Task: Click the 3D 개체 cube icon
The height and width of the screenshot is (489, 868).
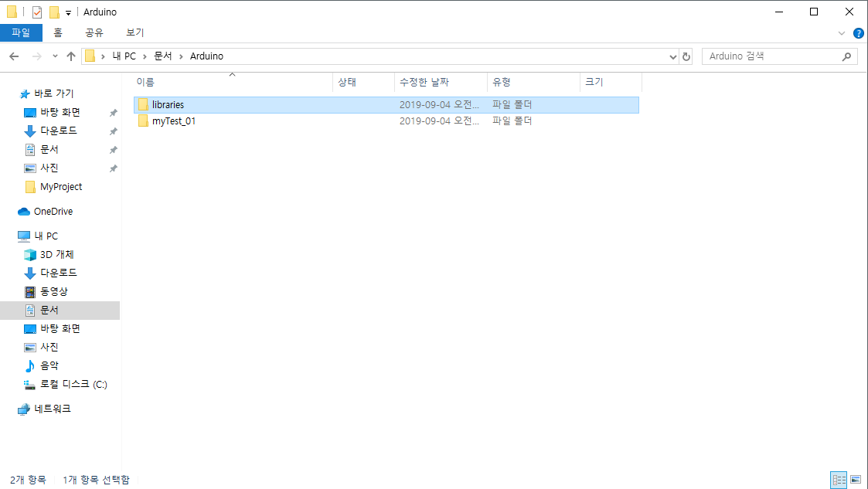Action: [30, 254]
